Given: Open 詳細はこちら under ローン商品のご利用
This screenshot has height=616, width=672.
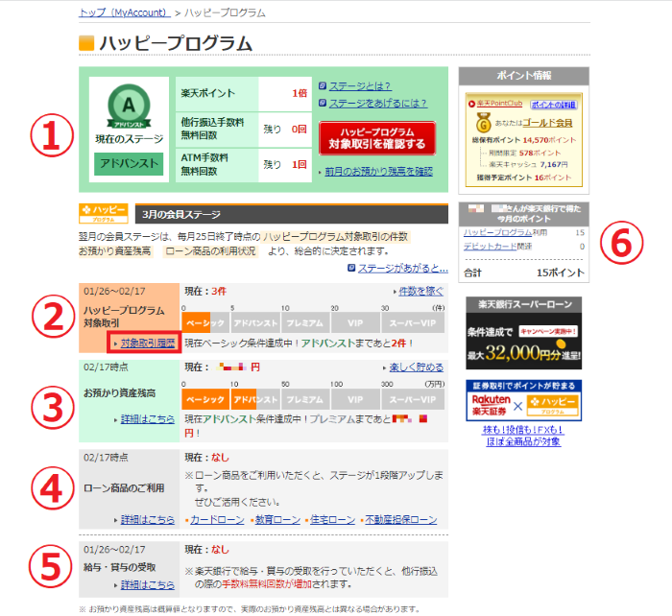Looking at the screenshot, I should [148, 520].
